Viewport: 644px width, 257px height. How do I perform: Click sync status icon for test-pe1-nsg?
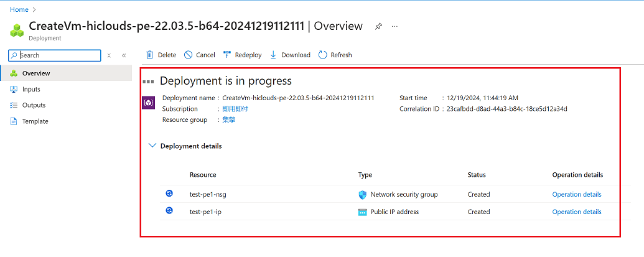click(x=169, y=194)
